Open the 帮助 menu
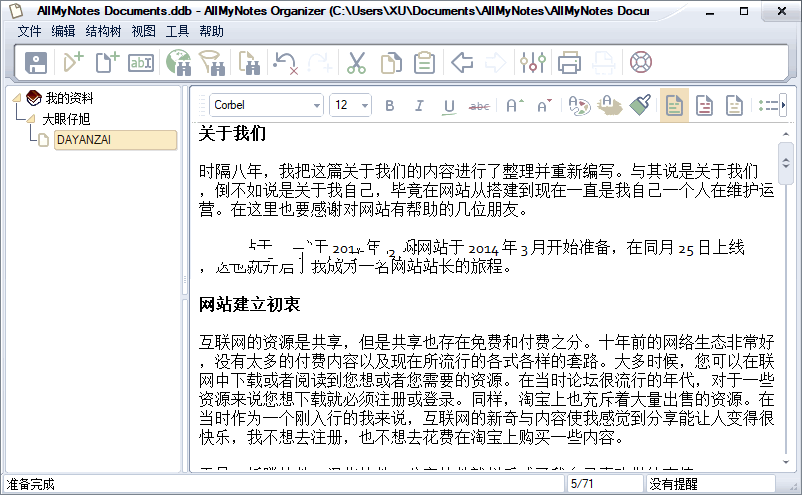The height and width of the screenshot is (495, 802). coord(211,31)
